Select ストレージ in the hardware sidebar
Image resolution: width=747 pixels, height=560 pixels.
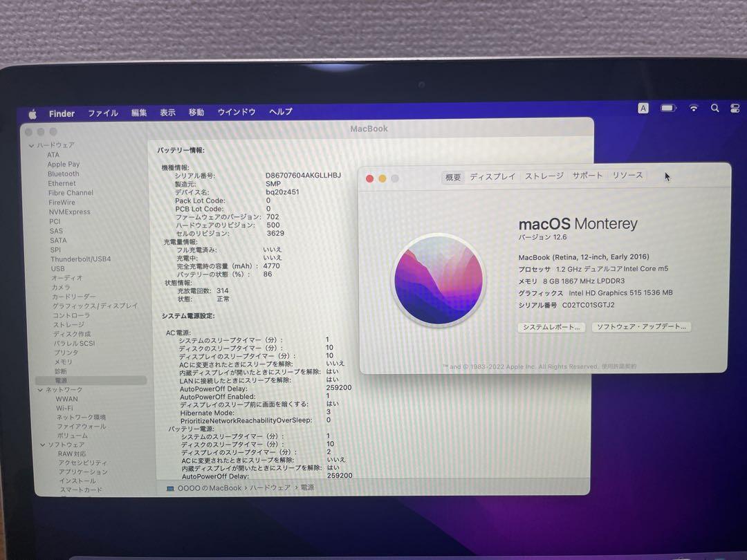click(x=68, y=325)
